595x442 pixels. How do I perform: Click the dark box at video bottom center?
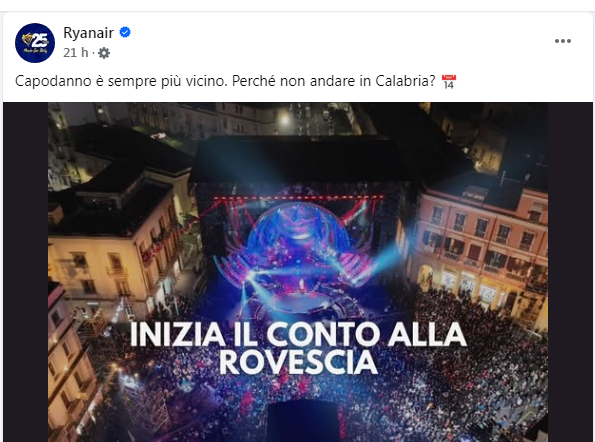303,421
